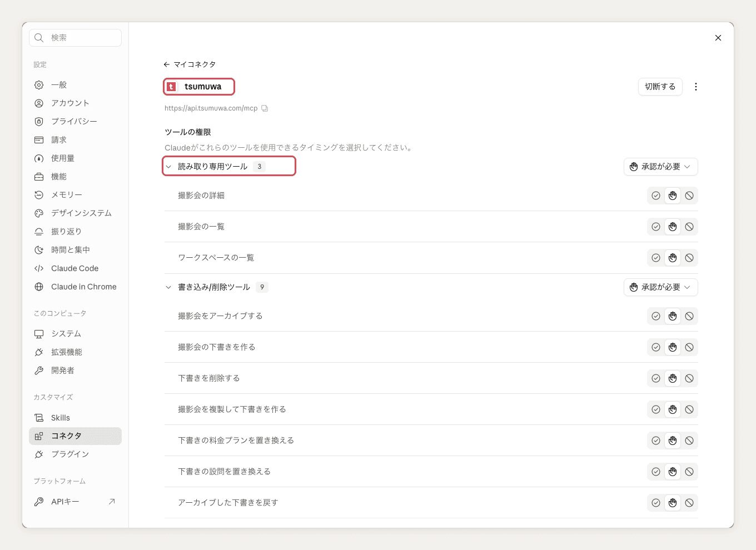Collapse the 書き込み/削除ツール section
The width and height of the screenshot is (756, 550).
[168, 287]
